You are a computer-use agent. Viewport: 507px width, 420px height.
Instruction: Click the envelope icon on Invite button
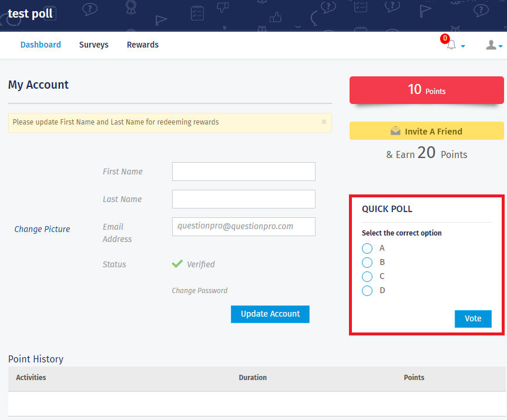(395, 131)
